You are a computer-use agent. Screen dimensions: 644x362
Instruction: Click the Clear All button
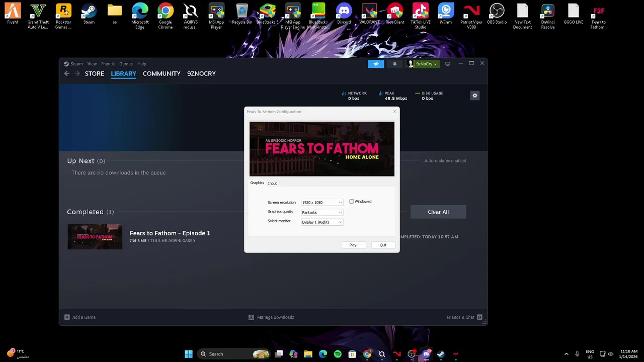pos(438,212)
